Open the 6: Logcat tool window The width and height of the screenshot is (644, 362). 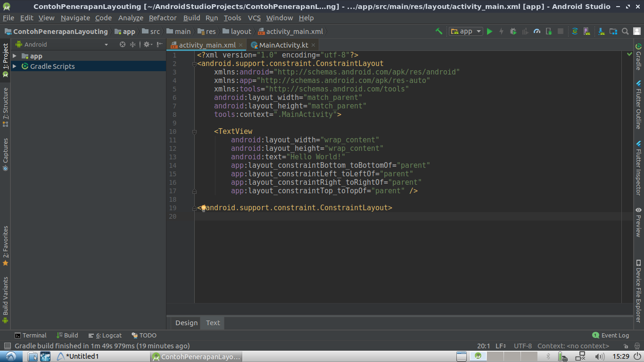pos(105,336)
